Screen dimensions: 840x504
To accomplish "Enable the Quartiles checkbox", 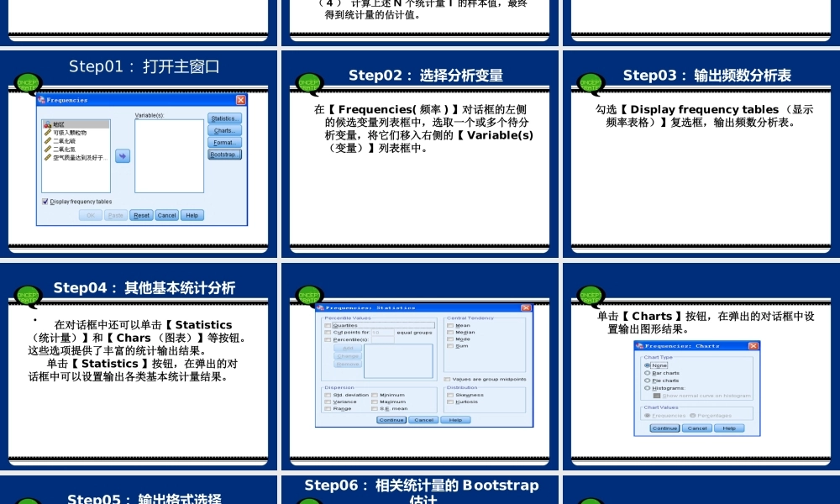I will pyautogui.click(x=326, y=325).
